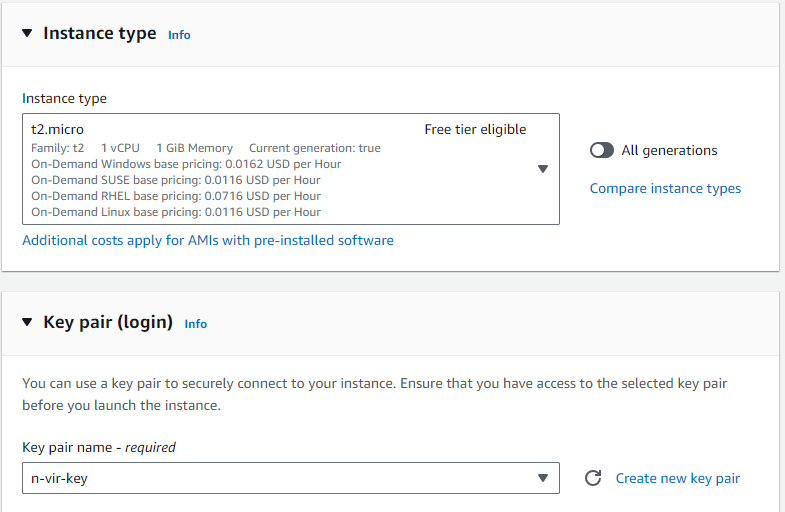Click the Free tier eligible label
Viewport: 785px width, 512px height.
[475, 129]
